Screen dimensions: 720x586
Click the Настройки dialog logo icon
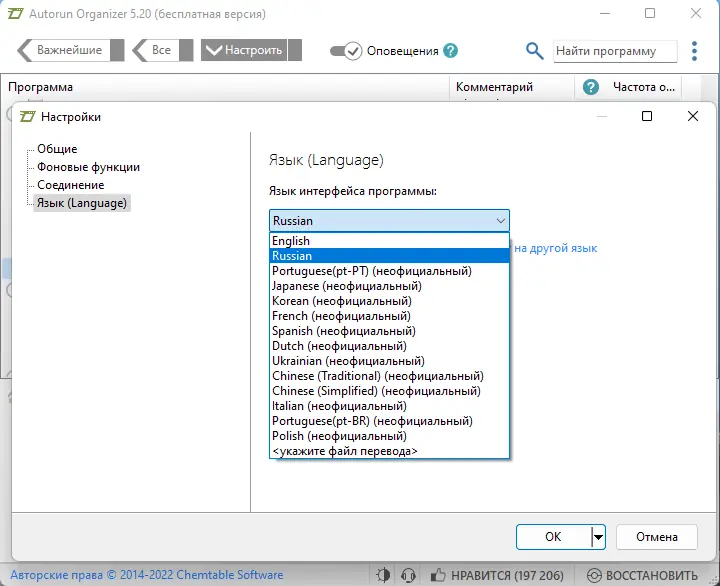[27, 117]
